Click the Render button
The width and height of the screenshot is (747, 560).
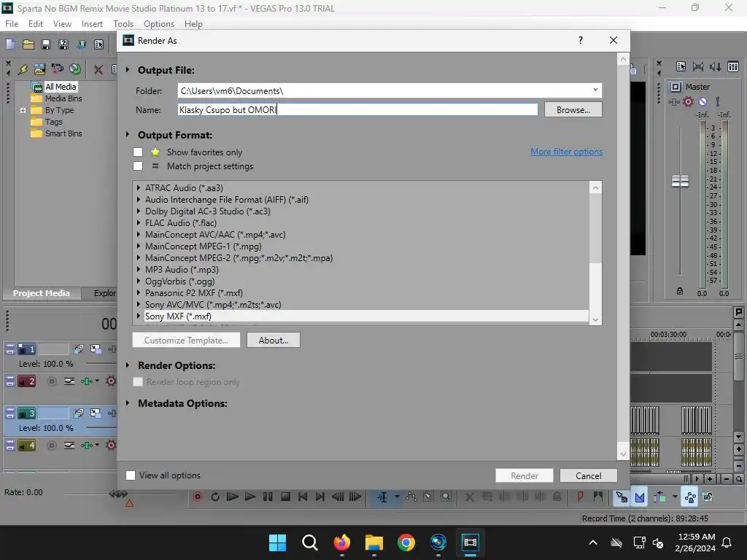click(525, 475)
